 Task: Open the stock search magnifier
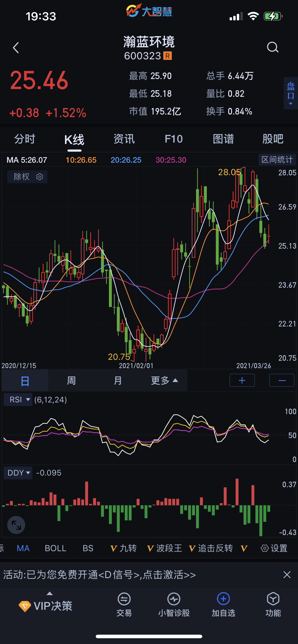coord(273,47)
